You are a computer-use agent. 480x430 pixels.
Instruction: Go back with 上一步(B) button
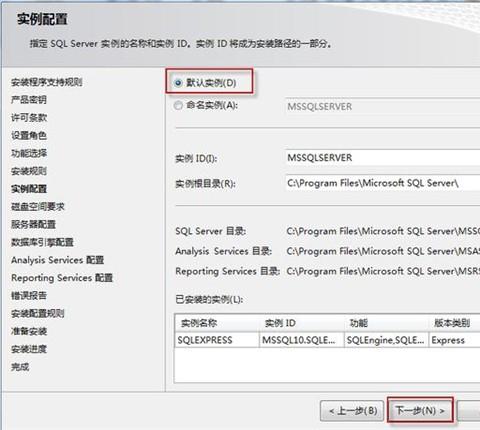point(352,411)
